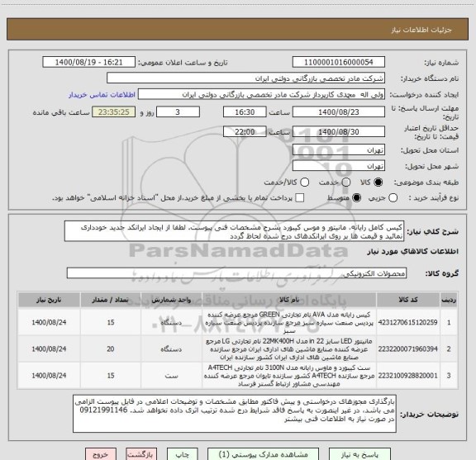This screenshot has height=460, width=476.
Task: Select the خدمت radio button
Action: click(x=346, y=183)
